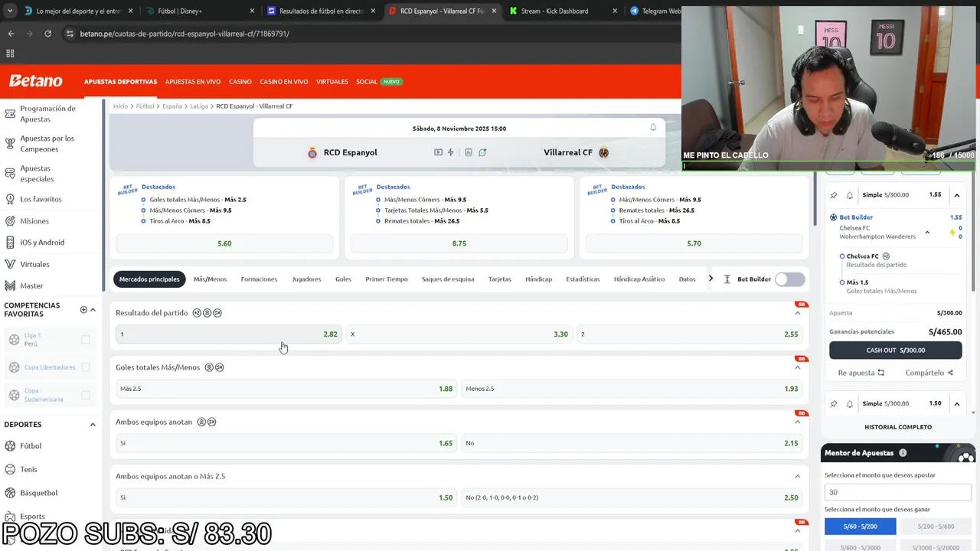Open Casino in top menu
The image size is (980, 551).
point(240,82)
